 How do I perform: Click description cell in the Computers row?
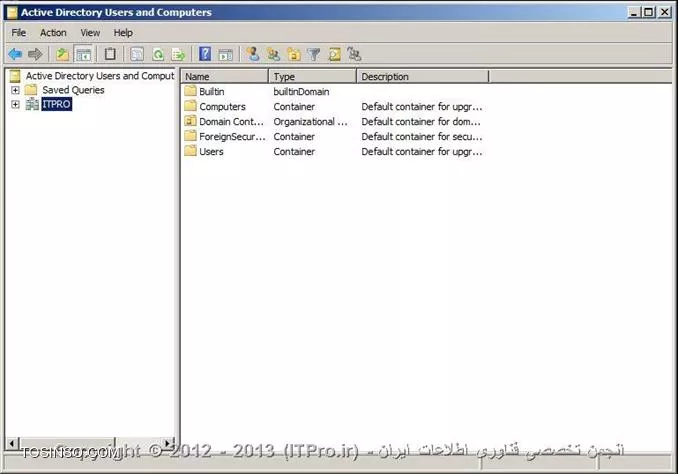422,107
